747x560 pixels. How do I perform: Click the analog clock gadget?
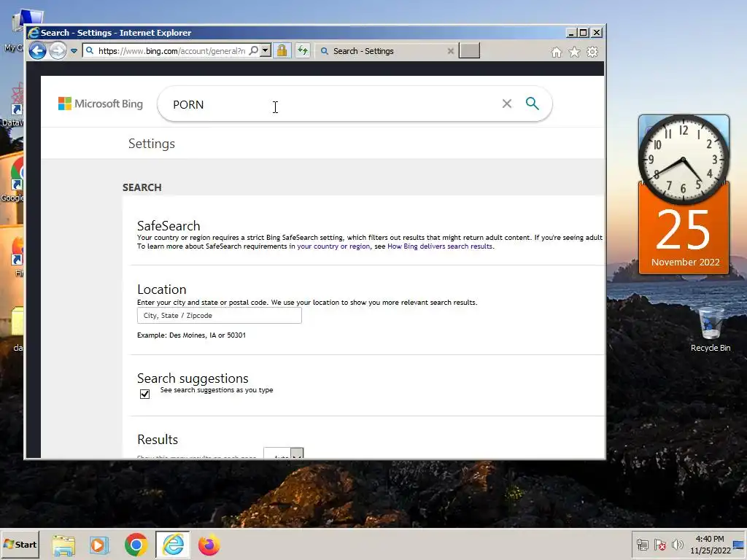[x=683, y=160]
